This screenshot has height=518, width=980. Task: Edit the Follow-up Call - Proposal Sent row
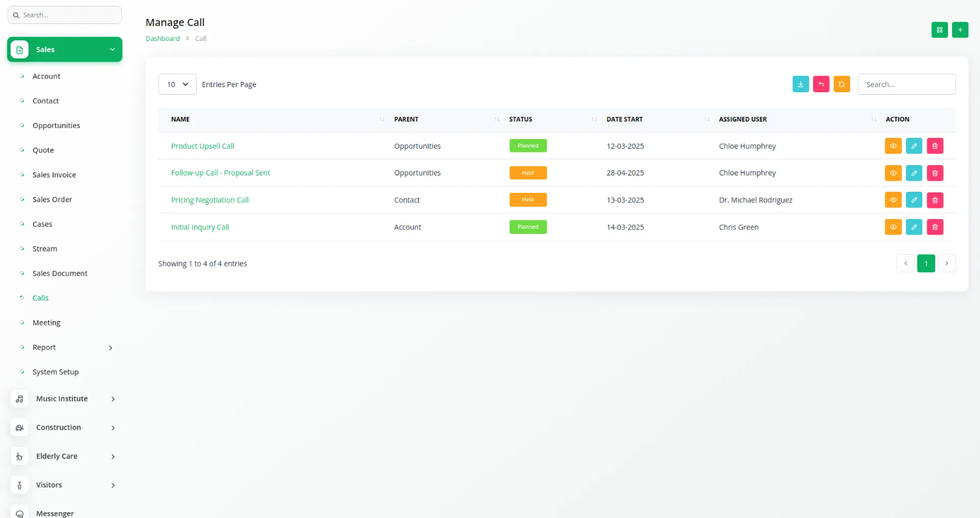[x=914, y=173]
